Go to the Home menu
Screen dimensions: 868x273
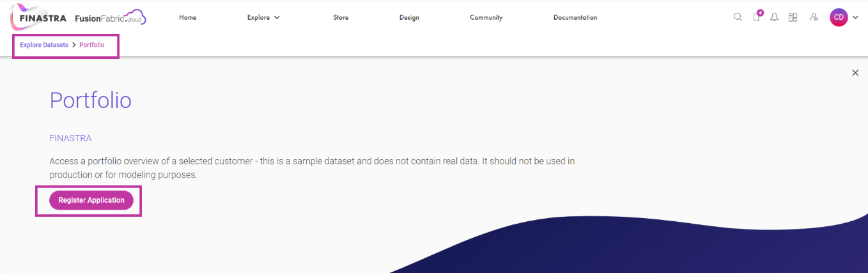point(188,17)
